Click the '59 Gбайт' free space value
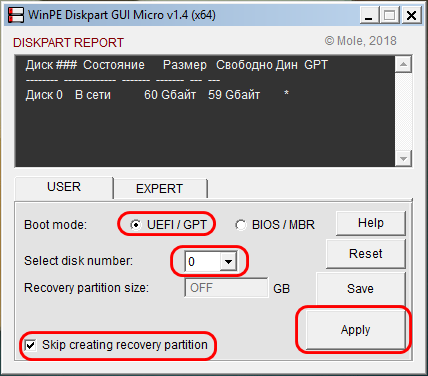This screenshot has height=376, width=428. [234, 95]
